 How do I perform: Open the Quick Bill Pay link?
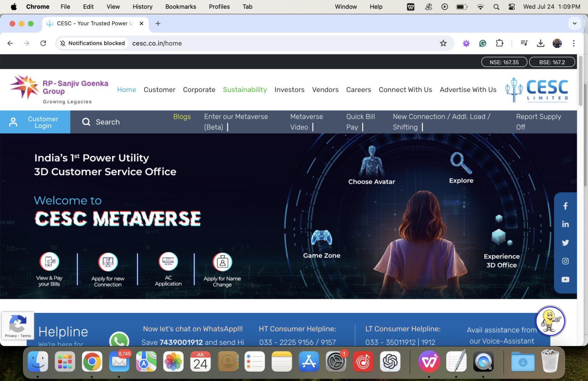[360, 122]
